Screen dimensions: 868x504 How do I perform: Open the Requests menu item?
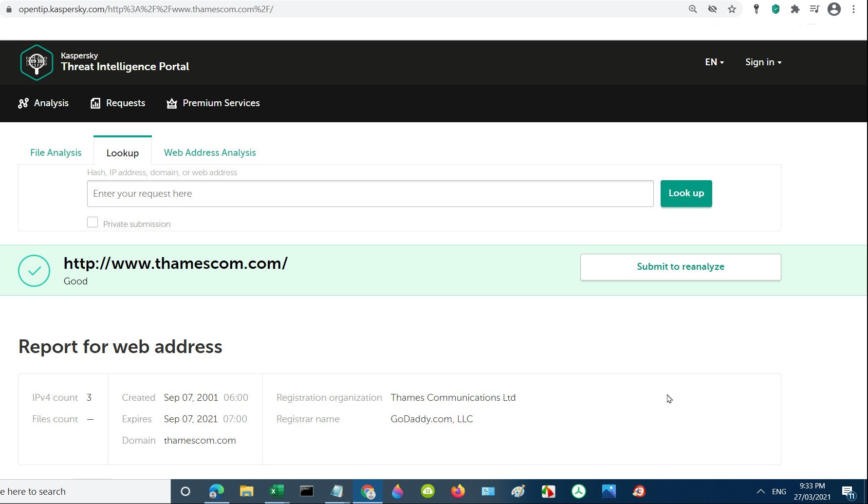[x=118, y=103]
